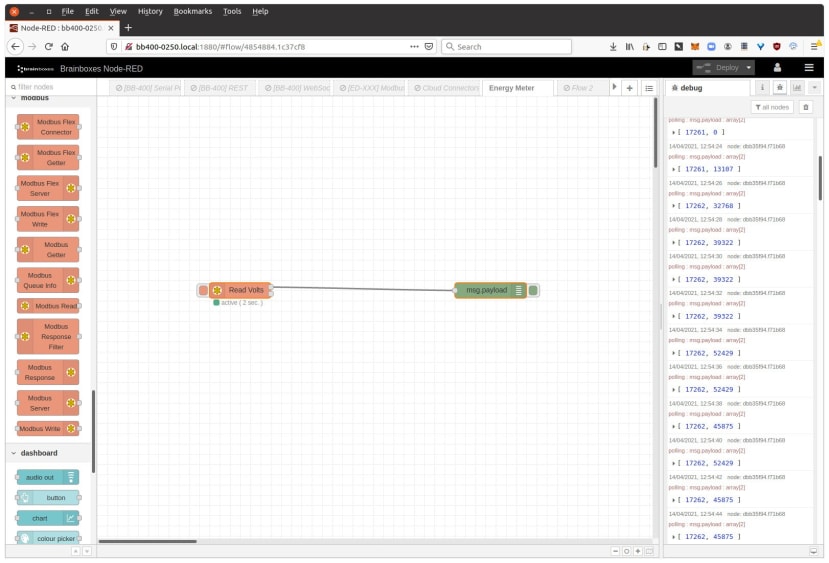Image resolution: width=829 pixels, height=563 pixels.
Task: Toggle the canvas navigator view
Action: pyautogui.click(x=649, y=551)
